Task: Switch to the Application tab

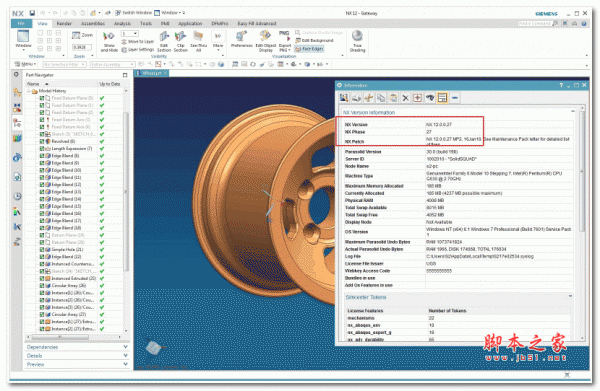Action: [190, 24]
